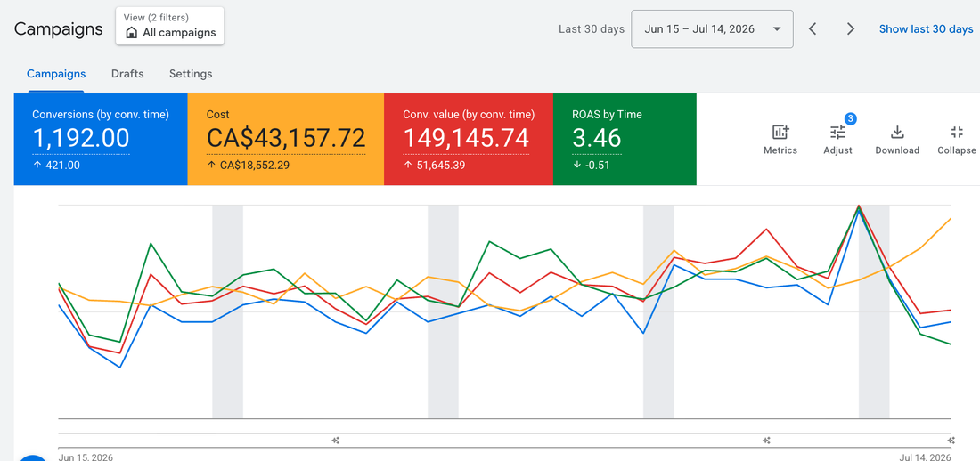980x461 pixels.
Task: Select the red Conv. value scorecard
Action: (468, 140)
